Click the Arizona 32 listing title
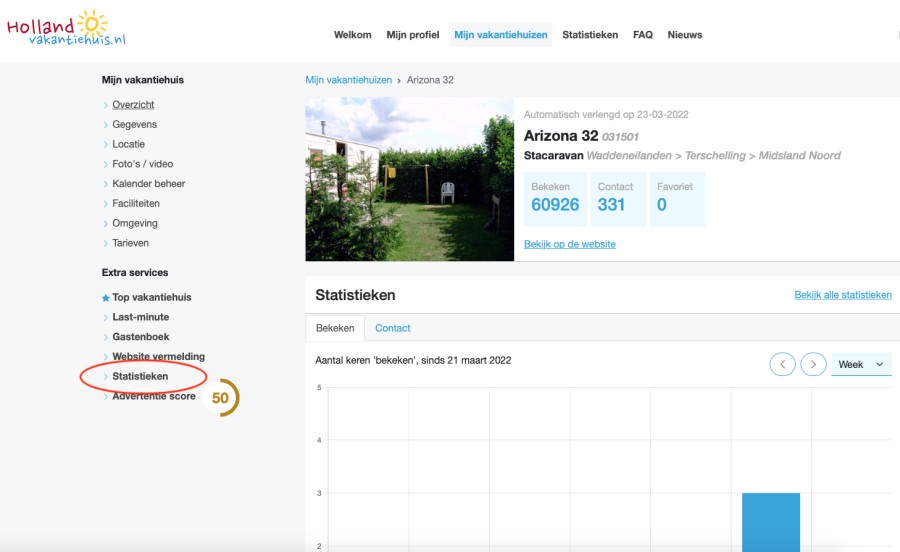 [561, 135]
